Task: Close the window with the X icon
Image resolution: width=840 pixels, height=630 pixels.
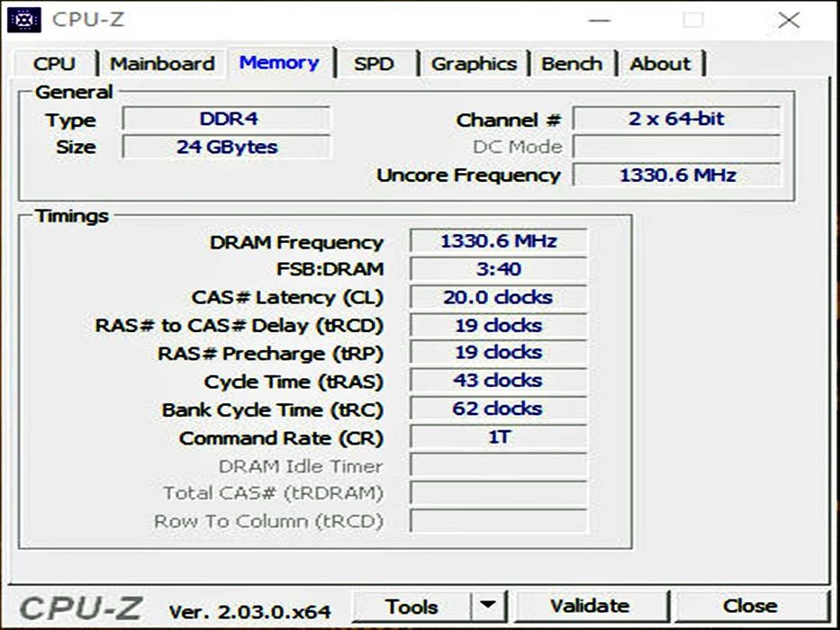Action: coord(789,21)
